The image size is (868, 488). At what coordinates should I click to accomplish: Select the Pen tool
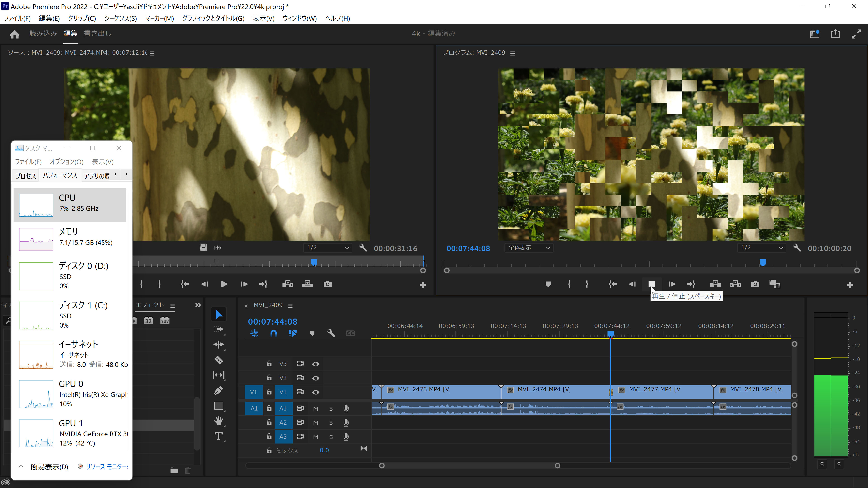[x=219, y=391]
